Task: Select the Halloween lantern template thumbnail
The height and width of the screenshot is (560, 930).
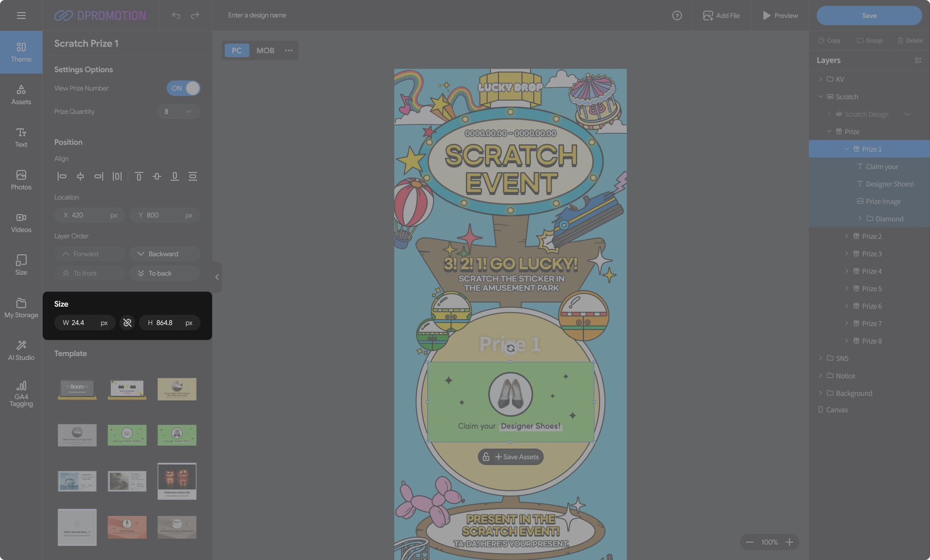Action: [x=177, y=481]
